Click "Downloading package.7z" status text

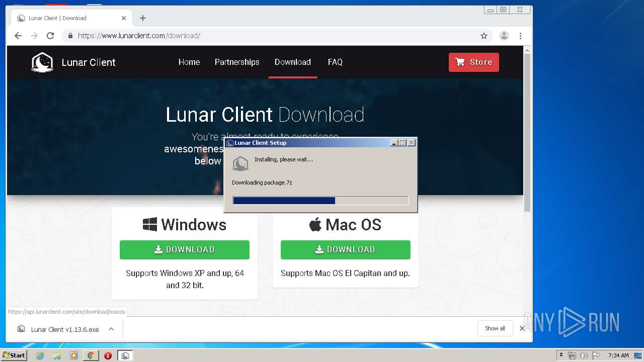[x=262, y=183]
